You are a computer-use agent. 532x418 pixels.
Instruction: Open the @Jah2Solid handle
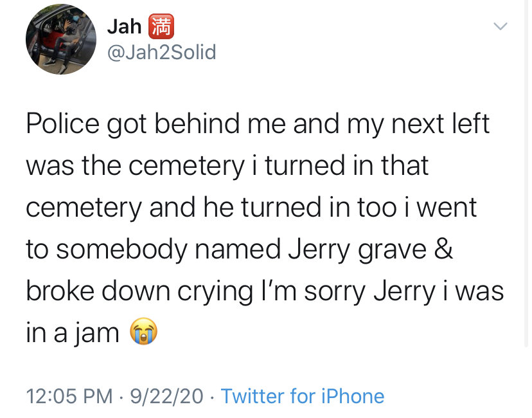pyautogui.click(x=162, y=52)
